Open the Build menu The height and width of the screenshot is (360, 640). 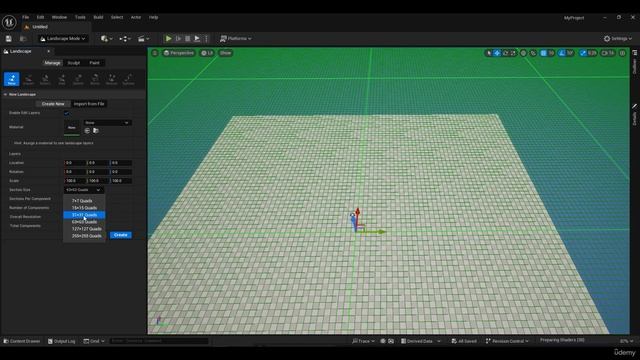pyautogui.click(x=98, y=18)
